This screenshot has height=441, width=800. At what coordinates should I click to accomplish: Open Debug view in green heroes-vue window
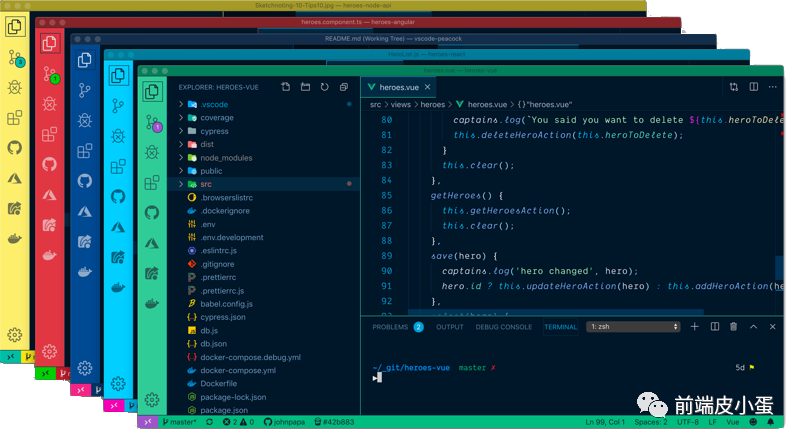tap(152, 152)
